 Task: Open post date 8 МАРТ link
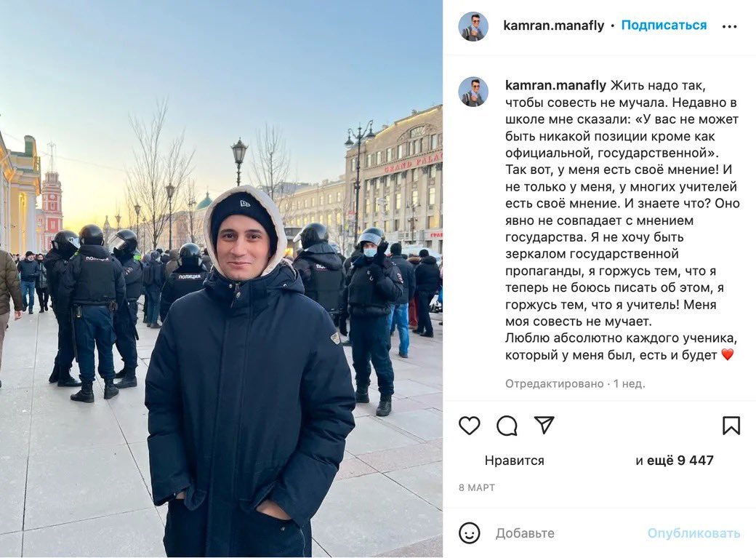tap(477, 487)
